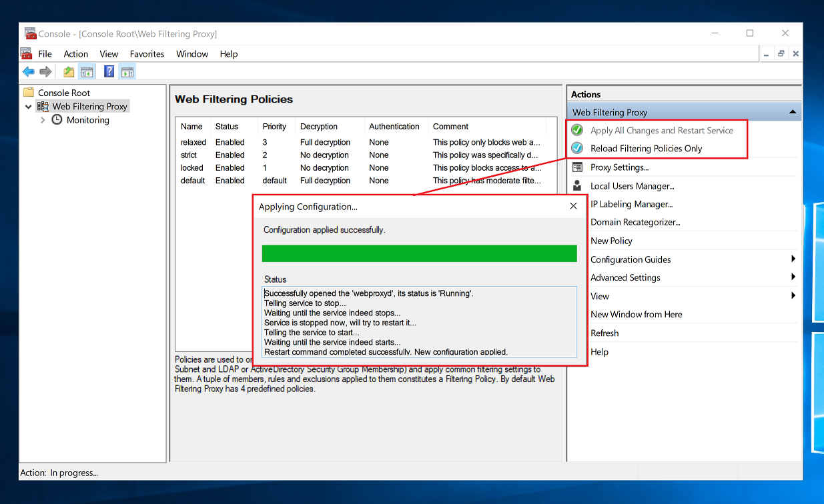Open the File menu
The height and width of the screenshot is (504, 824).
click(x=45, y=54)
